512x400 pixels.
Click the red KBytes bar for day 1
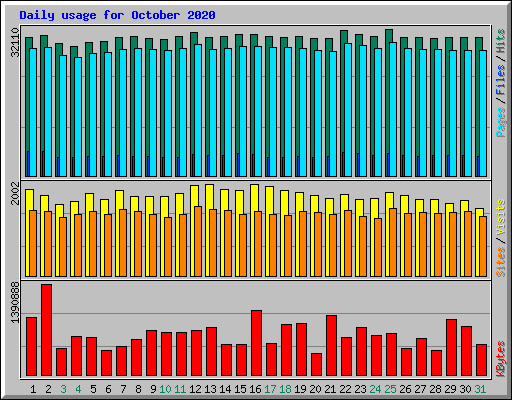pos(31,347)
